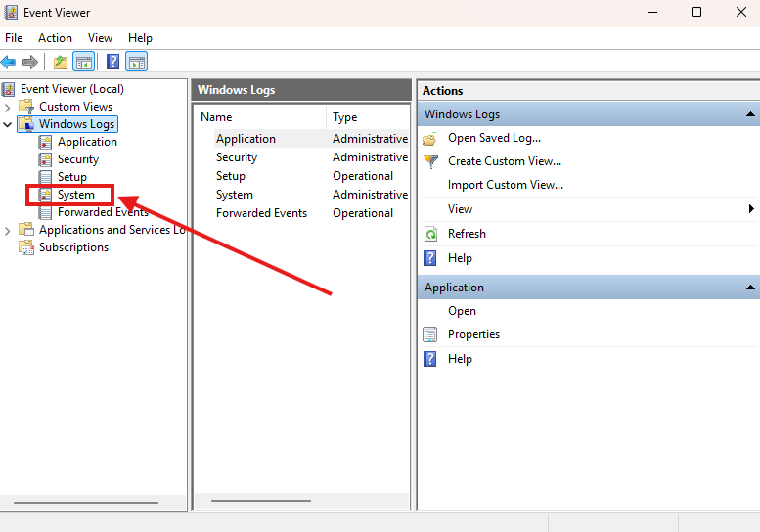
Task: Click Import Custom View... action
Action: click(506, 185)
